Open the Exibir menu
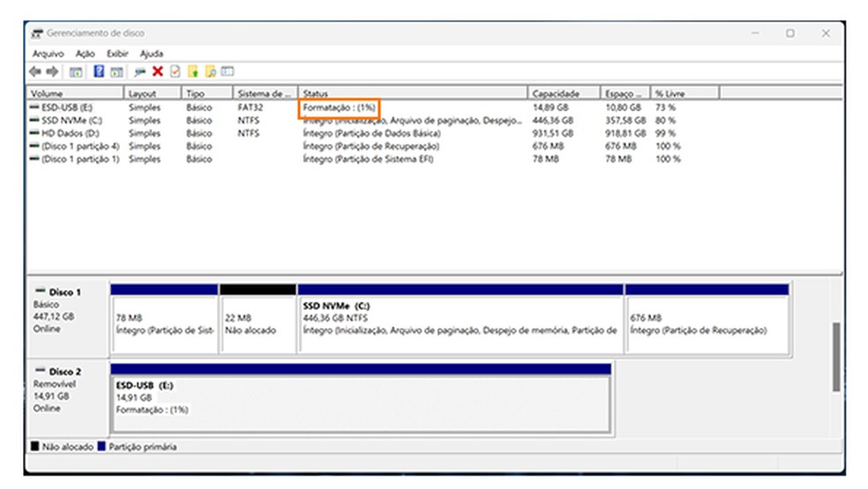This screenshot has width=868, height=489. click(117, 54)
